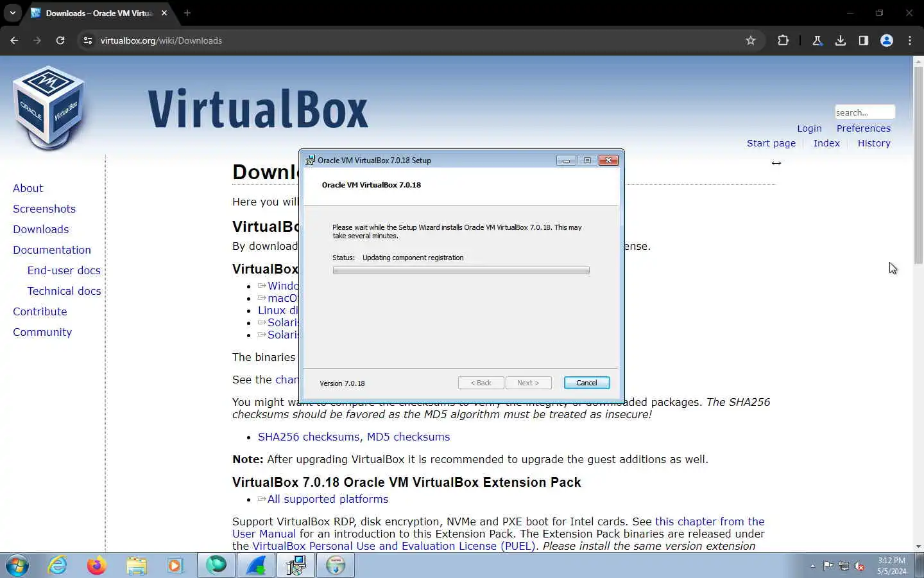Image resolution: width=924 pixels, height=578 pixels.
Task: Open Chrome Labs flask icon
Action: point(817,40)
